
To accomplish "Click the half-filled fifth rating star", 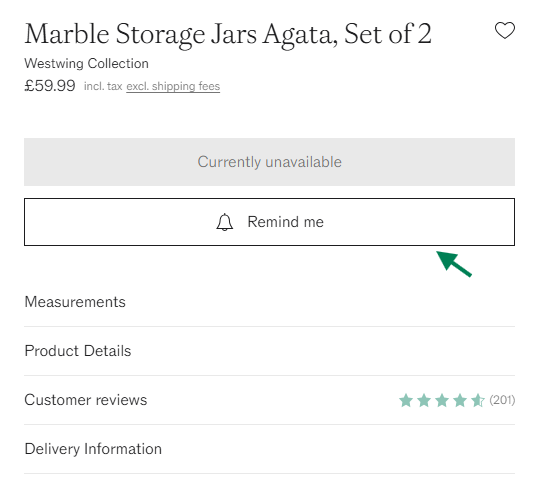I will pos(478,400).
